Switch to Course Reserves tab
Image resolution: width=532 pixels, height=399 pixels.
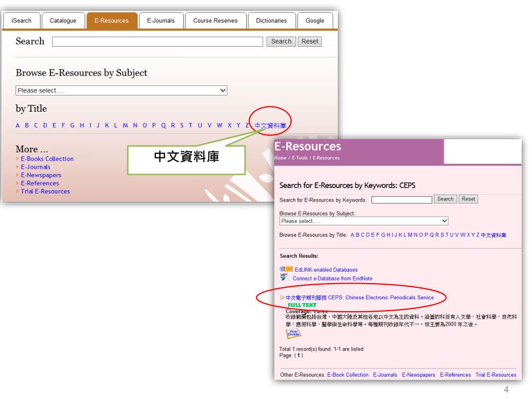pos(216,21)
